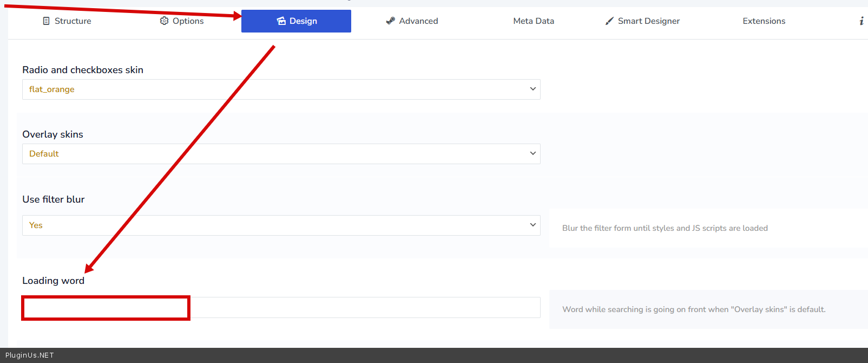Open the info "i" icon tab
Image resolution: width=868 pixels, height=363 pixels.
tap(861, 21)
